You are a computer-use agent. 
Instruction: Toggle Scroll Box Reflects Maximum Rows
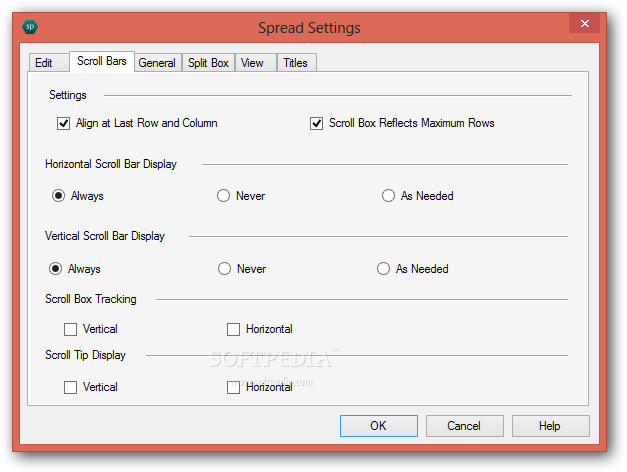click(318, 124)
